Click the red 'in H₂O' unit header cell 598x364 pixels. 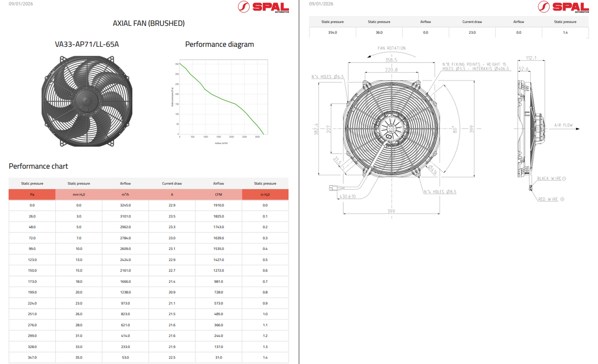[265, 194]
